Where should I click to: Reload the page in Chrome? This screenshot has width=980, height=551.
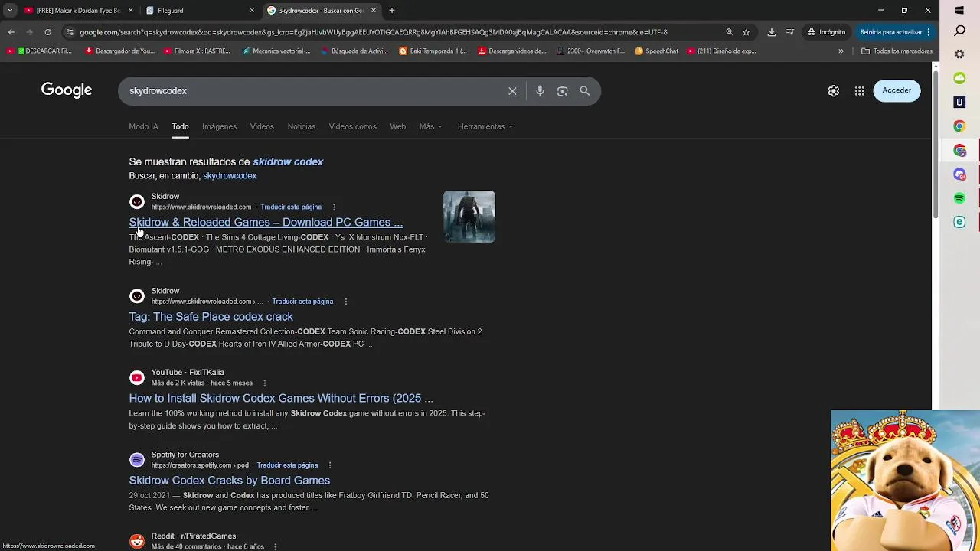tap(47, 32)
